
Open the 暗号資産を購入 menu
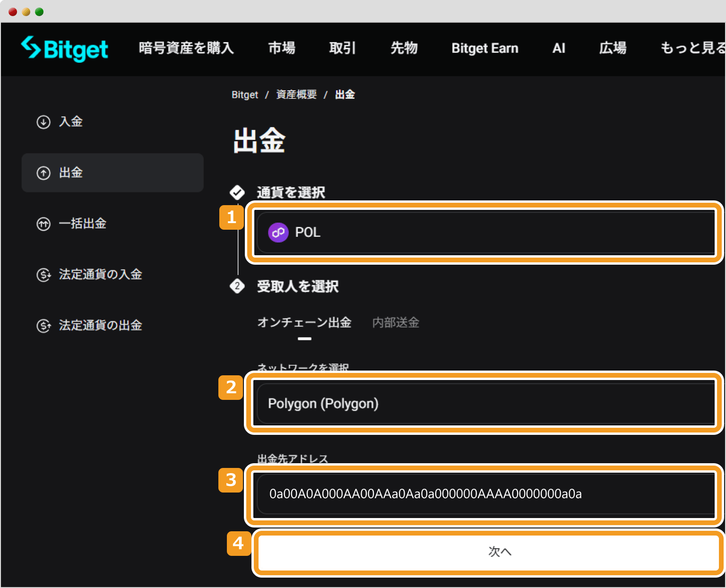coord(186,48)
